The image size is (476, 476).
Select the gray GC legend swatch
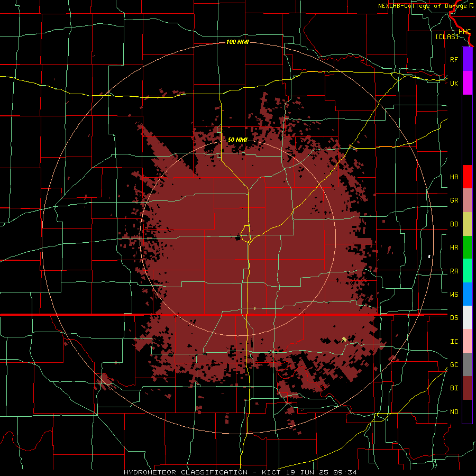467,364
